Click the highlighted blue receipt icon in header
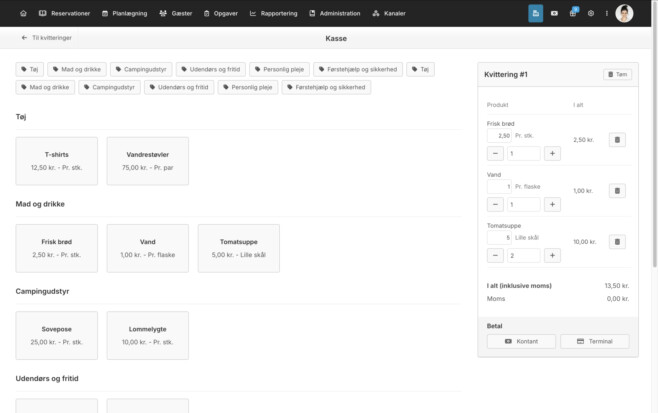 535,13
